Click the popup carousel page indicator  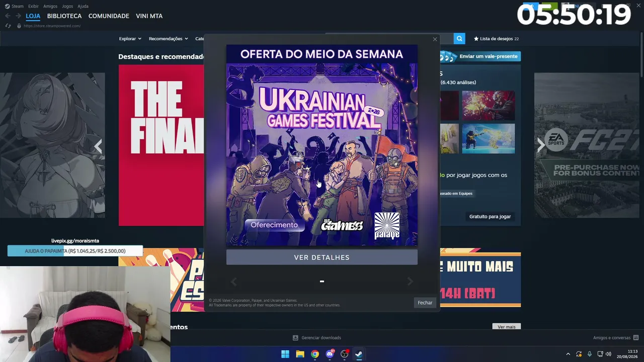click(322, 282)
